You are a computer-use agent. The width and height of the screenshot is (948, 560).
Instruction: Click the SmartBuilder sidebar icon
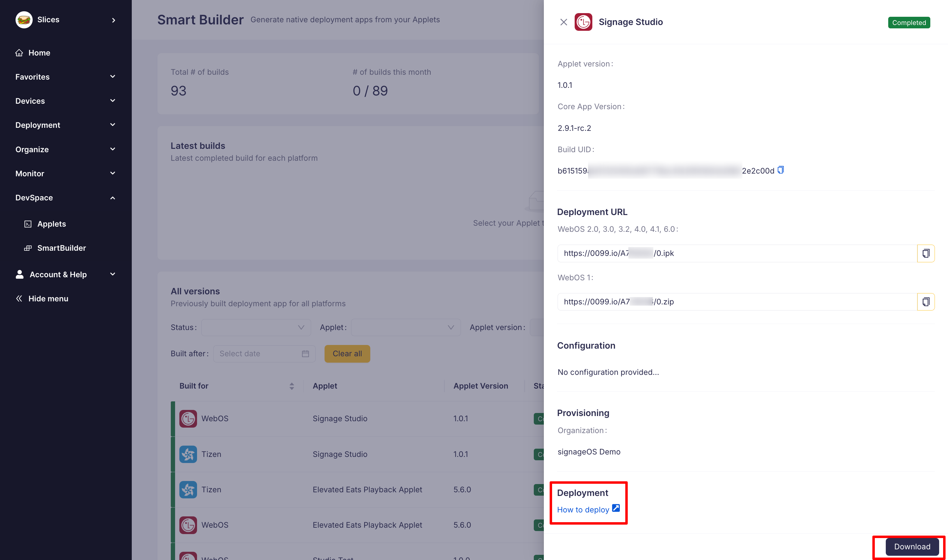(28, 248)
